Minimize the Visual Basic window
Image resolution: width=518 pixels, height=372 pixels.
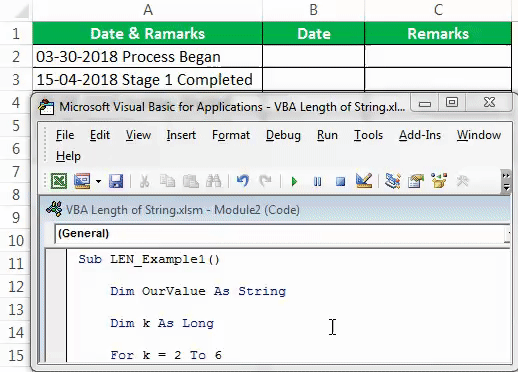tap(425, 103)
